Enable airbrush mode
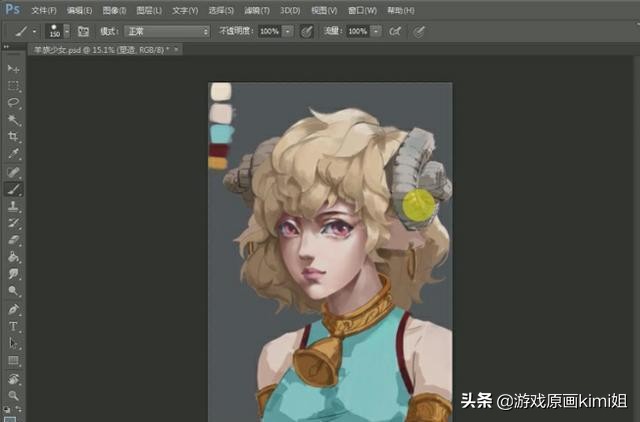 395,31
